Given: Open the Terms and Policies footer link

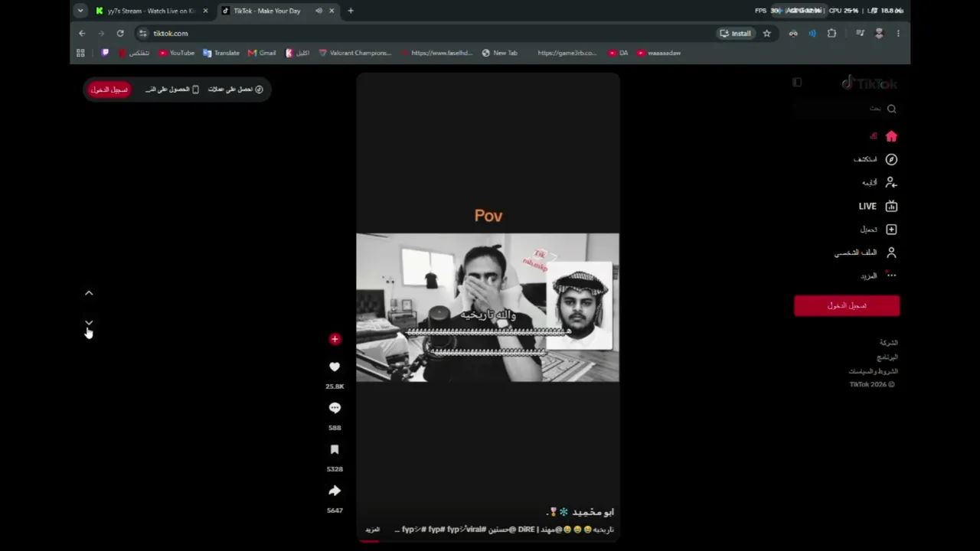Looking at the screenshot, I should [873, 371].
